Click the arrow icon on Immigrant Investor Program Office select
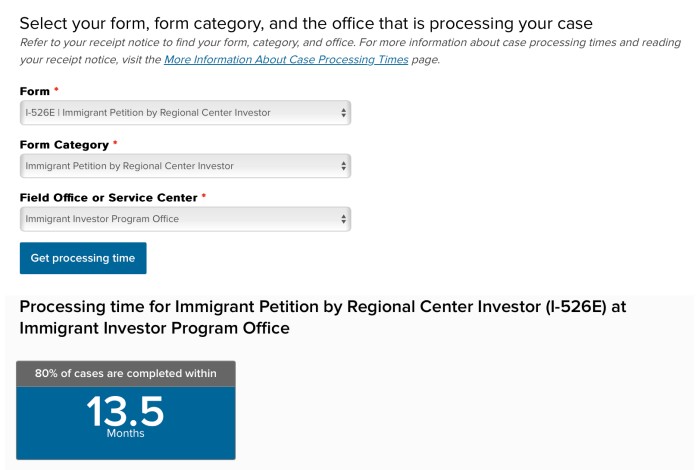 (344, 219)
